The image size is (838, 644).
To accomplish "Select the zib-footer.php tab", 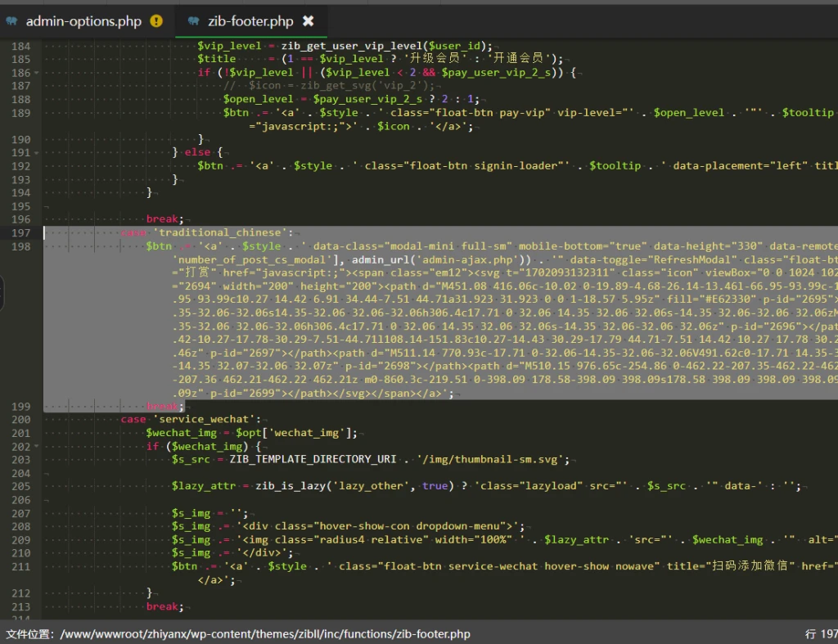I will [x=250, y=21].
